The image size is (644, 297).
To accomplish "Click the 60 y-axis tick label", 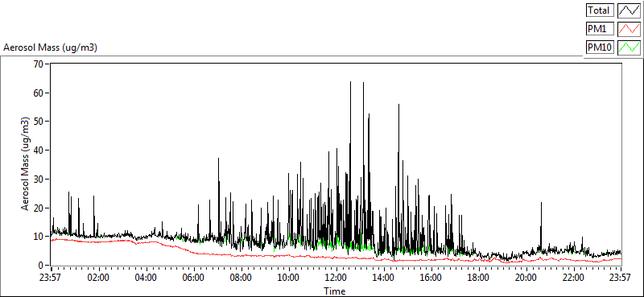I will [37, 93].
